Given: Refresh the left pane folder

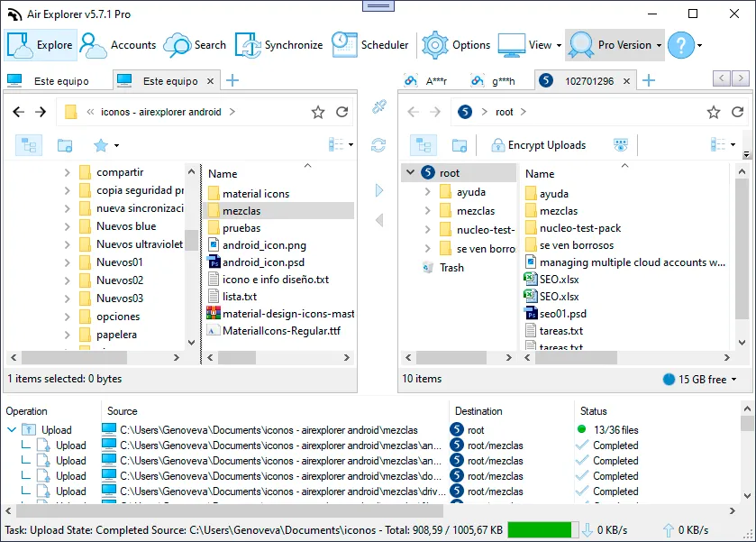Looking at the screenshot, I should pos(342,112).
